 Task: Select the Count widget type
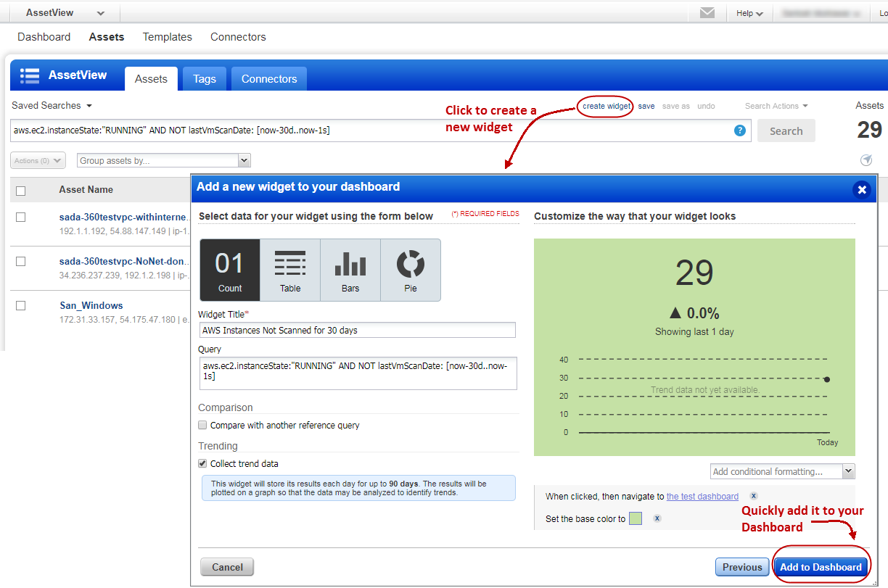230,270
